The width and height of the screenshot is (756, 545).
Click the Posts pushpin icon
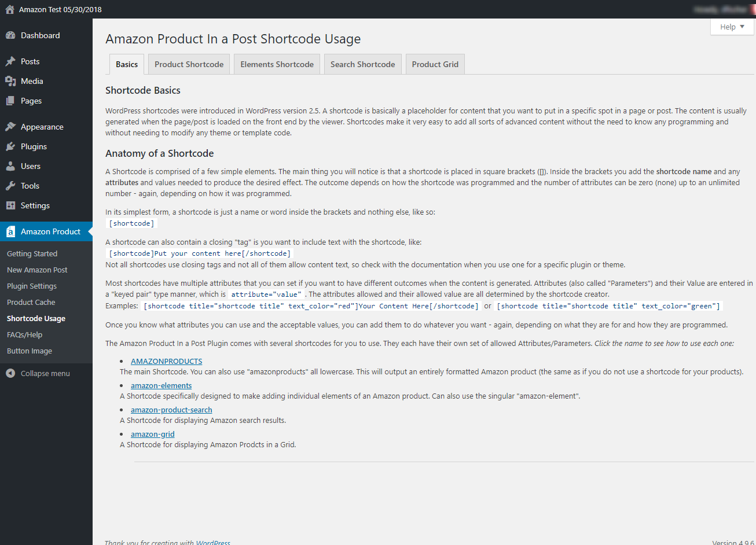10,61
